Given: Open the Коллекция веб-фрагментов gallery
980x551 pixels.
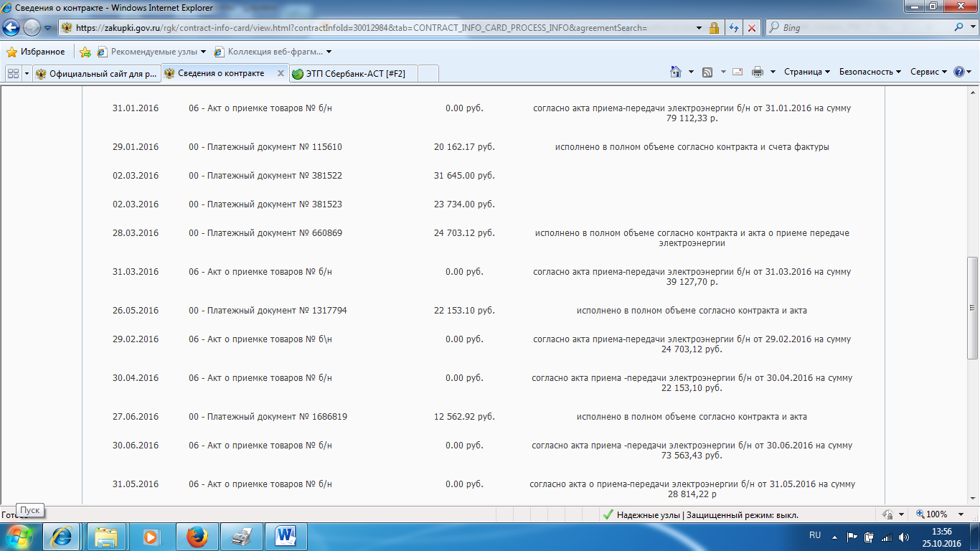Looking at the screenshot, I should tap(273, 52).
